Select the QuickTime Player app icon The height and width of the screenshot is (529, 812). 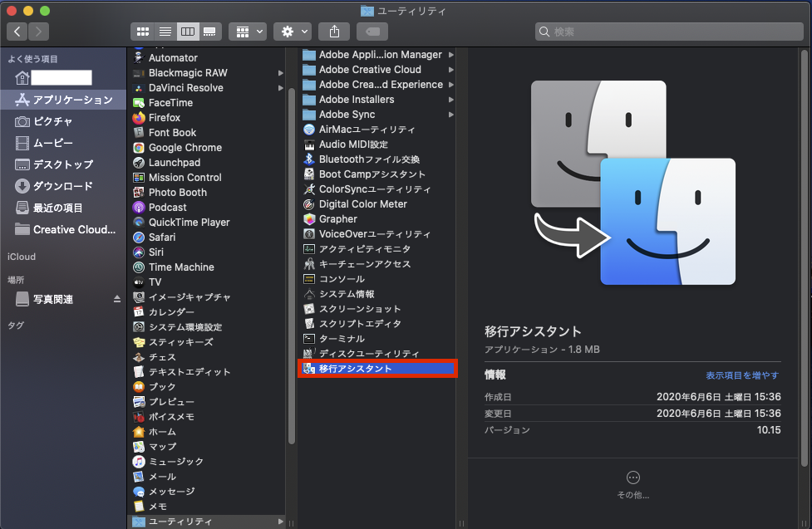pos(138,223)
